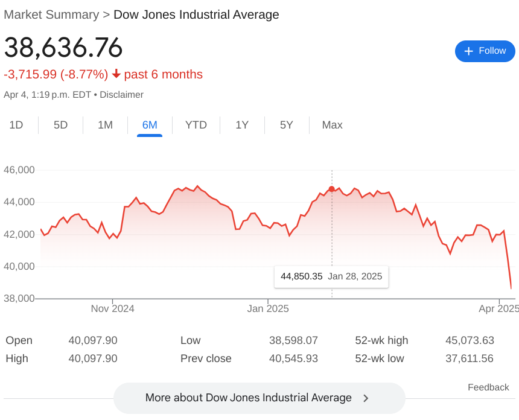Click the Jan 28, 2025 price tooltip
Viewport: 519px width, 420px height.
331,276
